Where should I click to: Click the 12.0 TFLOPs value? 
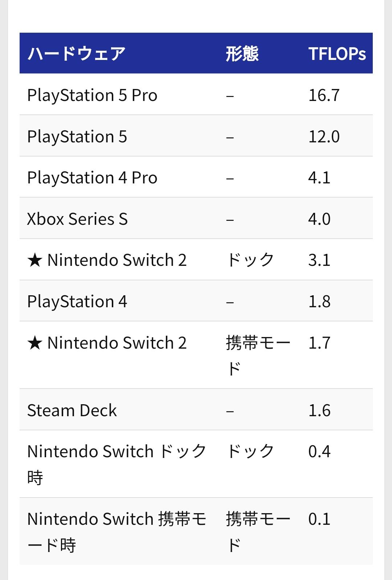click(x=324, y=137)
